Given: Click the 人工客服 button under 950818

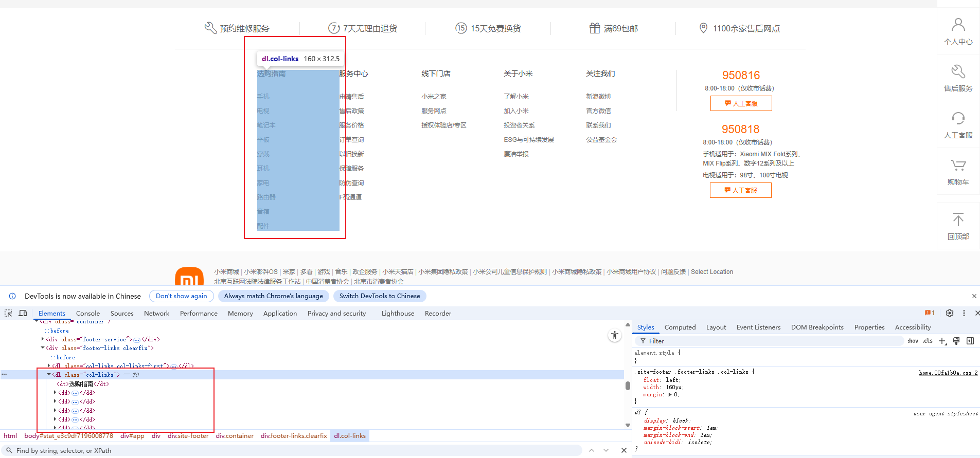Looking at the screenshot, I should (x=741, y=190).
